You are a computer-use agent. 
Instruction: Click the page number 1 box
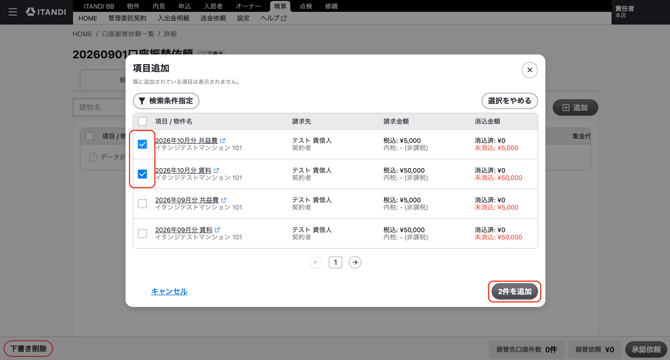[335, 262]
